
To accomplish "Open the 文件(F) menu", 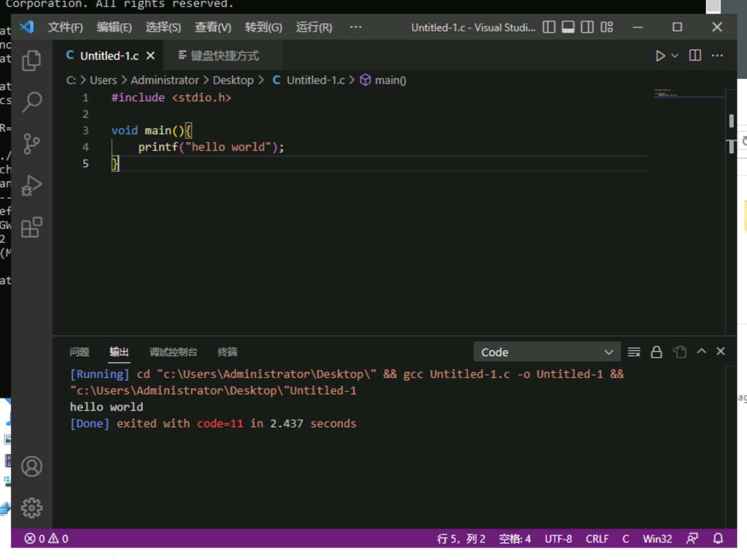I will (x=65, y=27).
